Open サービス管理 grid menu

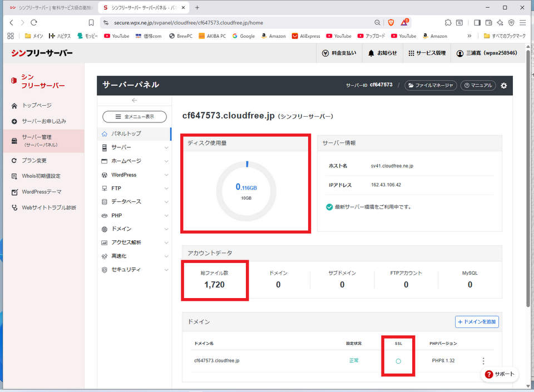(427, 53)
